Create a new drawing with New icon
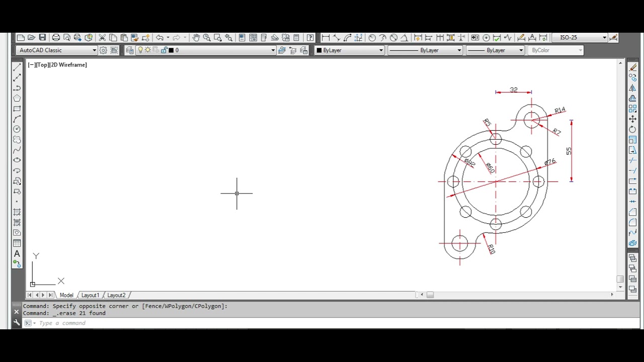The image size is (644, 362). click(x=20, y=38)
